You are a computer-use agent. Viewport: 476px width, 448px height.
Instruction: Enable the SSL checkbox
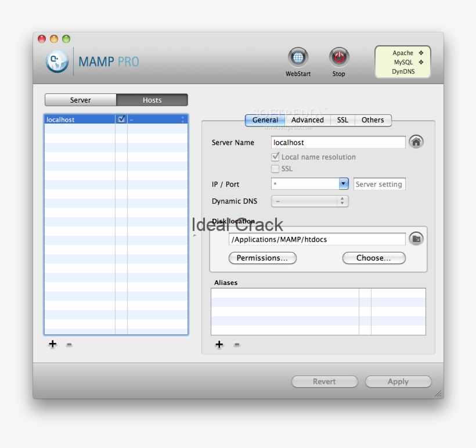pyautogui.click(x=276, y=169)
